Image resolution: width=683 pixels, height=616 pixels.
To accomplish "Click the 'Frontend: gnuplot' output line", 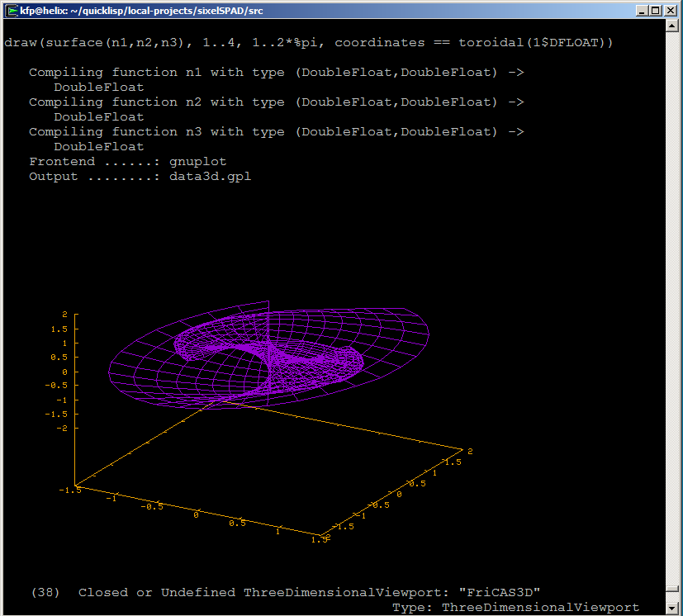I will pyautogui.click(x=127, y=162).
